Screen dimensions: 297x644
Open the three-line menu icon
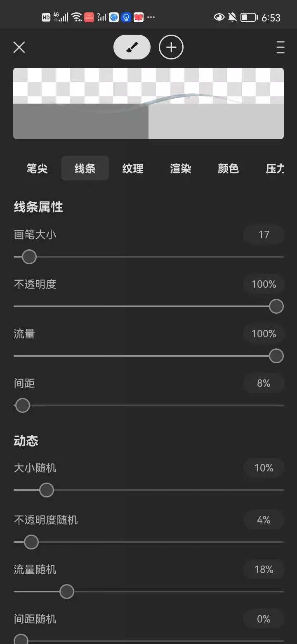pos(280,47)
